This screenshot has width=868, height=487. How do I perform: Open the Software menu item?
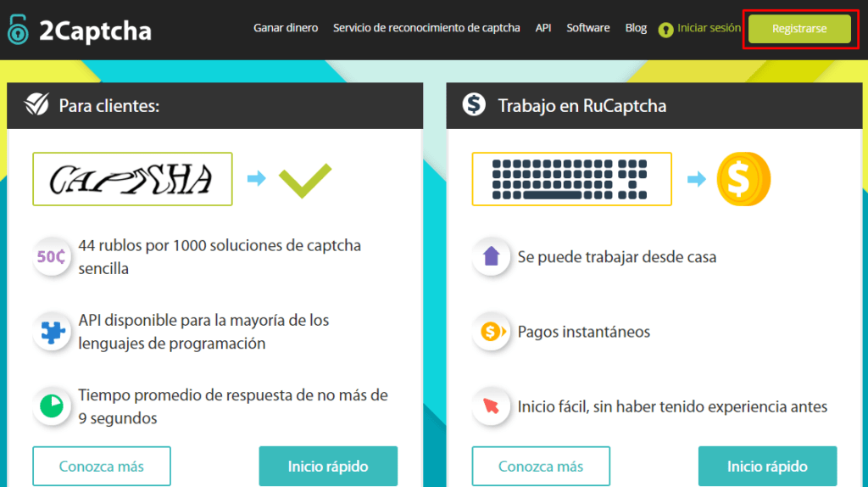[x=588, y=28]
